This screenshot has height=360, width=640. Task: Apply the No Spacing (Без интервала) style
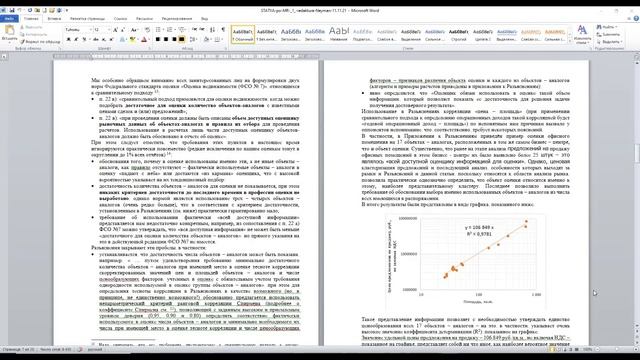[x=267, y=34]
